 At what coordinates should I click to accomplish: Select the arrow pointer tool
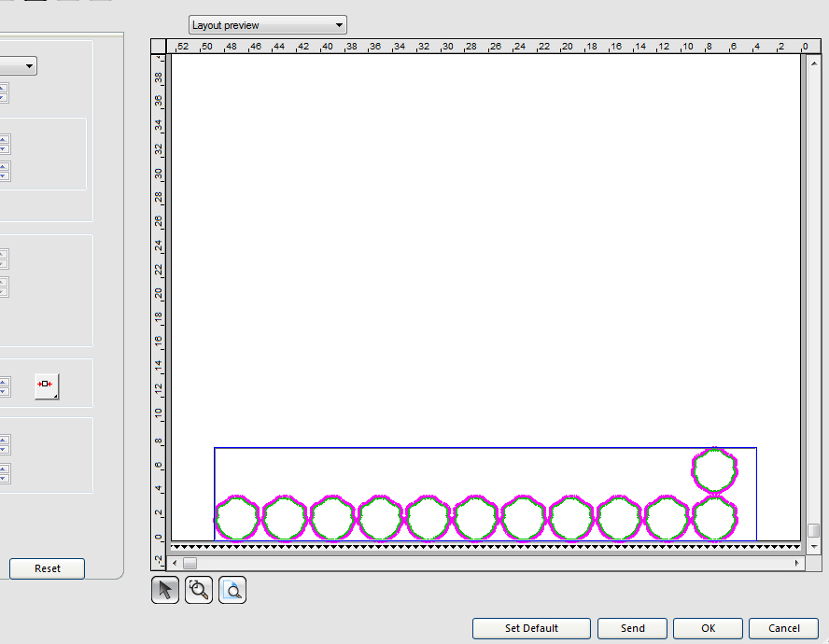pyautogui.click(x=165, y=590)
